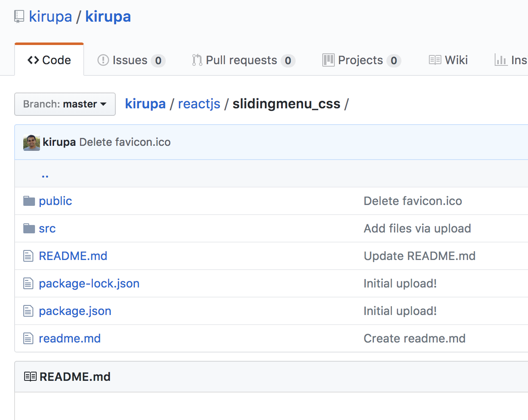Screen dimensions: 528x420
Task: Open the Delete favicon.ico latest commit message
Action: click(x=125, y=142)
